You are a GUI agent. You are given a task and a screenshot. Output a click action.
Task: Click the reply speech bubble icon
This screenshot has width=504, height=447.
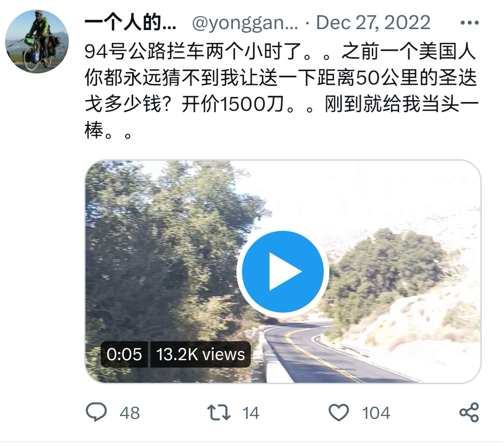coord(96,412)
